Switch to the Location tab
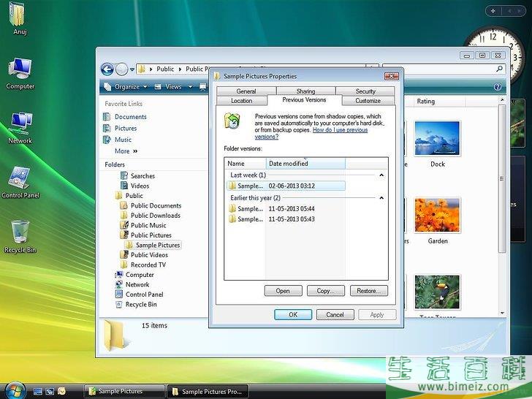This screenshot has width=532, height=399. (242, 100)
